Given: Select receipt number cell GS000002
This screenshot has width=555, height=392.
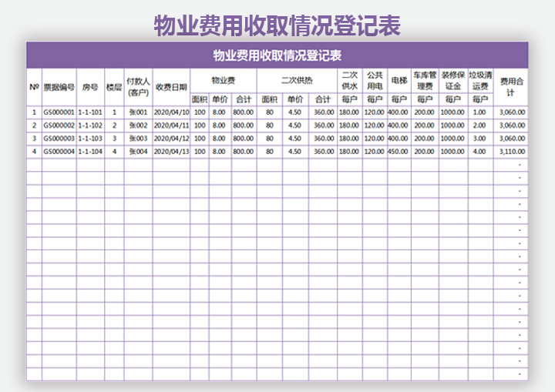Looking at the screenshot, I should [59, 126].
